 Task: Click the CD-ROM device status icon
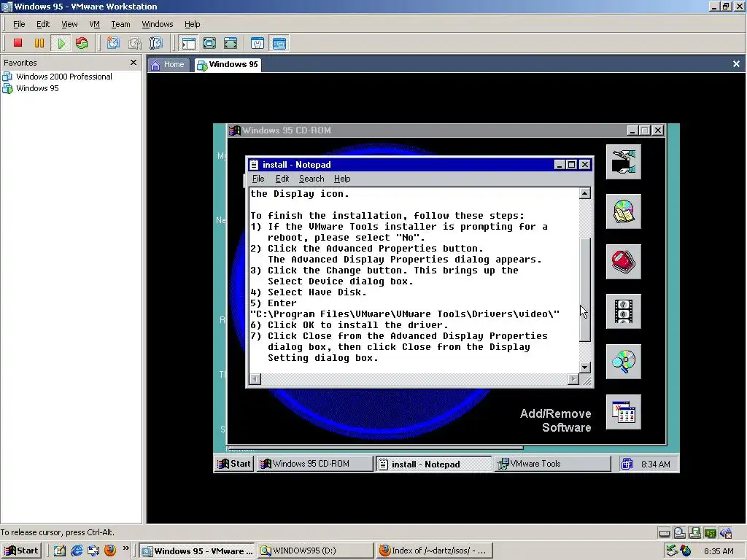pos(680,533)
